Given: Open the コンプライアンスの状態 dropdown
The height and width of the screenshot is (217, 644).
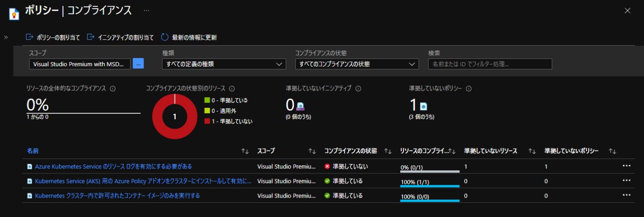Looking at the screenshot, I should [x=357, y=64].
